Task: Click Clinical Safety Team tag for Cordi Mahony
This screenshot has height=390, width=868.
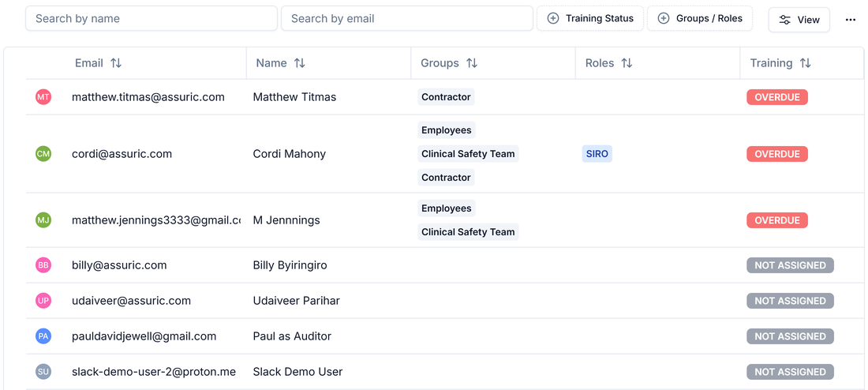Action: [468, 154]
